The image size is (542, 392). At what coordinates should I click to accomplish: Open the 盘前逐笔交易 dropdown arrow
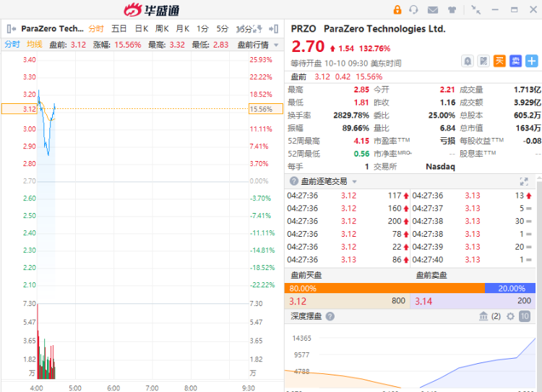(x=354, y=182)
